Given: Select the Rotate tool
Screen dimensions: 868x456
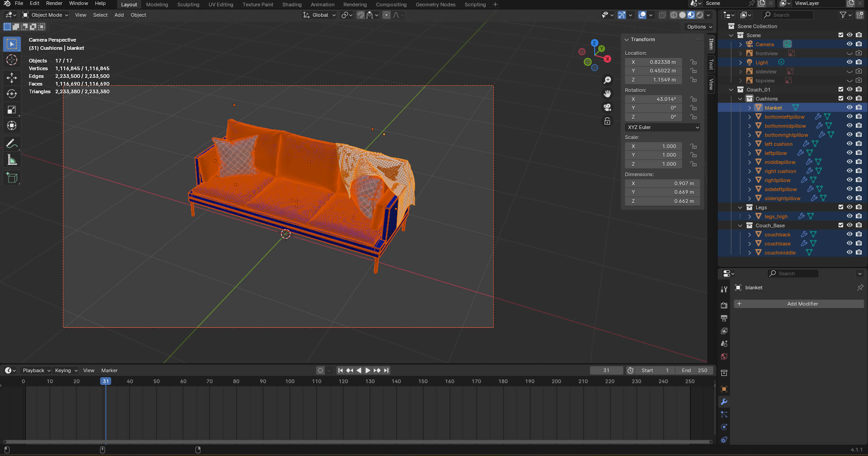Looking at the screenshot, I should pyautogui.click(x=12, y=94).
